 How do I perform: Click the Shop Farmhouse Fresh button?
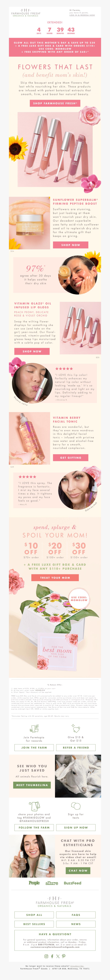click(x=55, y=103)
